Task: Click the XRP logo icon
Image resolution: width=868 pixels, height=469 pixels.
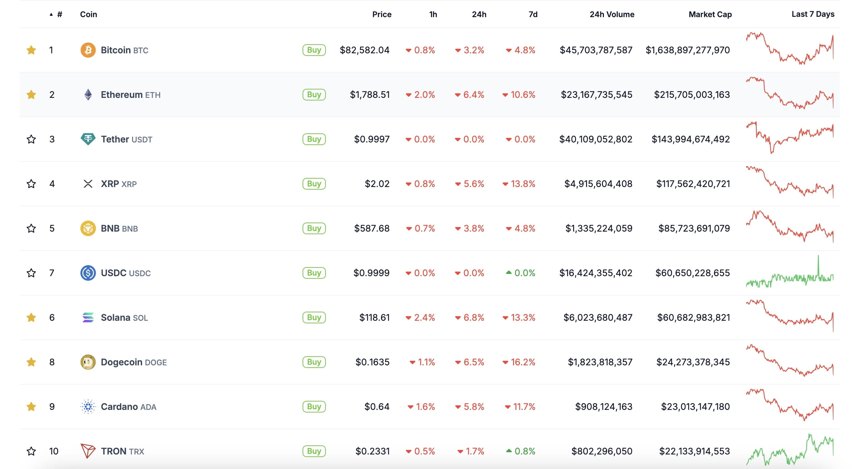Action: pyautogui.click(x=88, y=183)
